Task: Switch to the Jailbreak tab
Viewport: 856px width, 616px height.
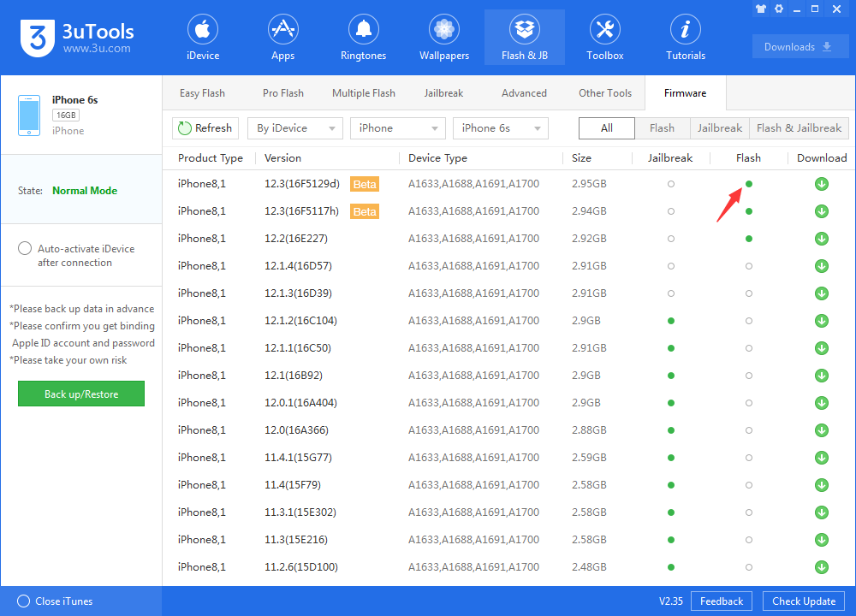Action: [443, 92]
